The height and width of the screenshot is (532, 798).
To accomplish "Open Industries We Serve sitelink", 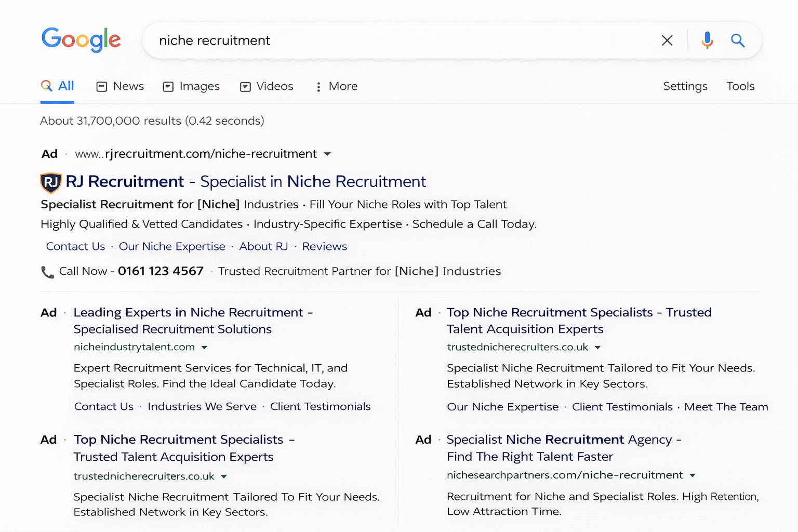I will pyautogui.click(x=202, y=407).
